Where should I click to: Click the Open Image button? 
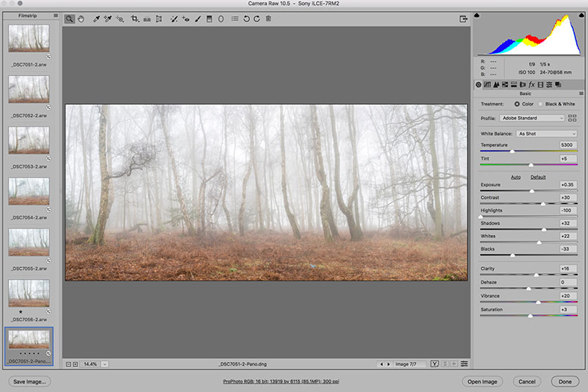(482, 382)
